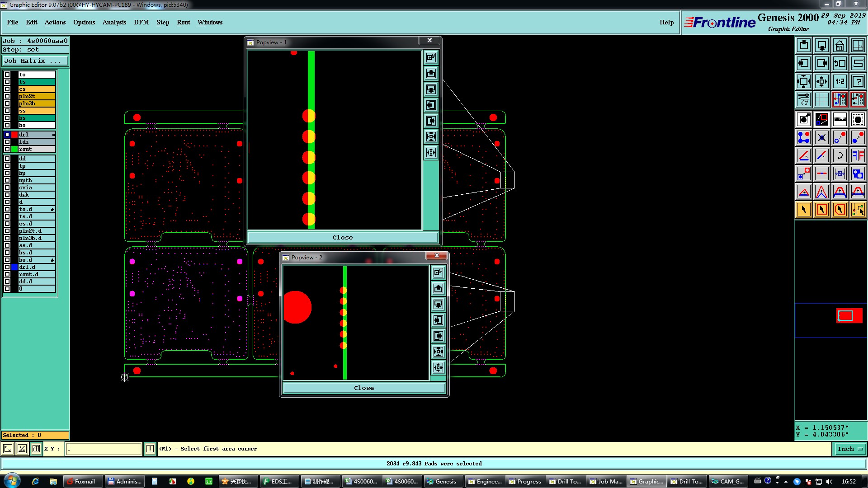Click the Pan Right view icon
The image size is (868, 488).
[822, 63]
